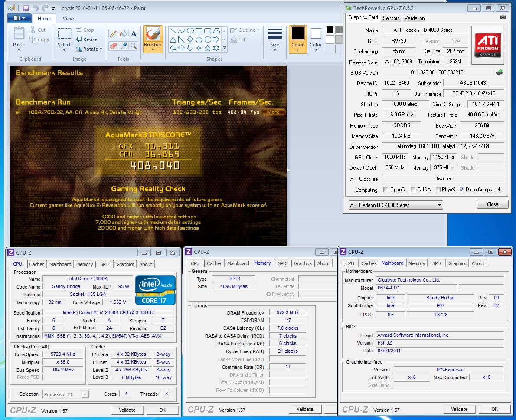516x420 pixels.
Task: Select the Fill with color bucket tool
Action: (x=124, y=33)
